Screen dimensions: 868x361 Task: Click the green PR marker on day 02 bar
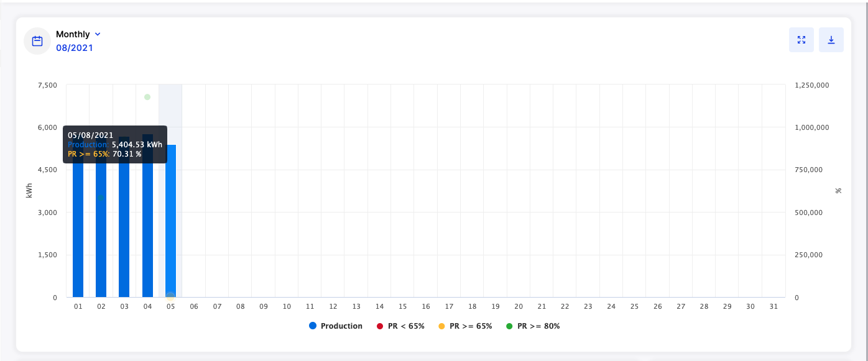click(101, 198)
